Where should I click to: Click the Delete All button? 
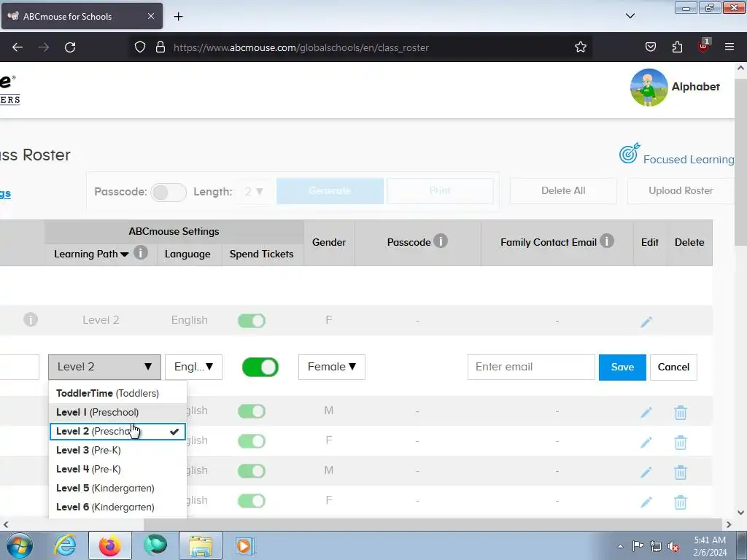point(563,191)
